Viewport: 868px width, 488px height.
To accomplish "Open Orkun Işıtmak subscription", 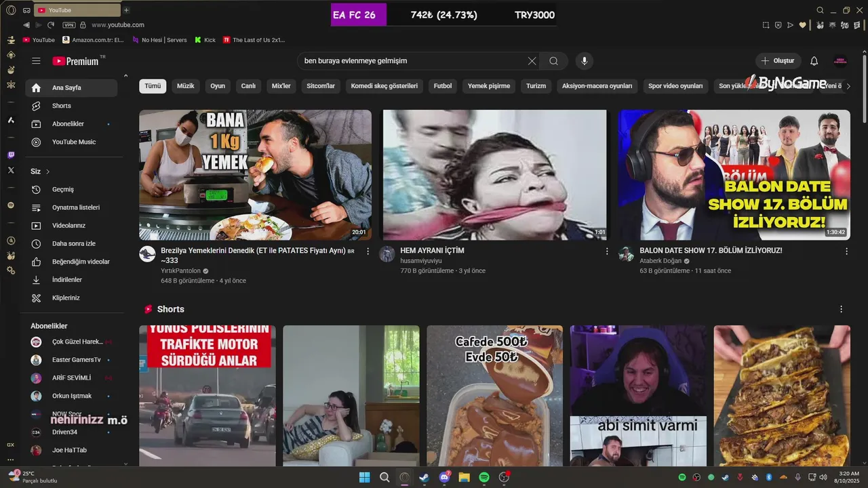I will click(x=71, y=396).
